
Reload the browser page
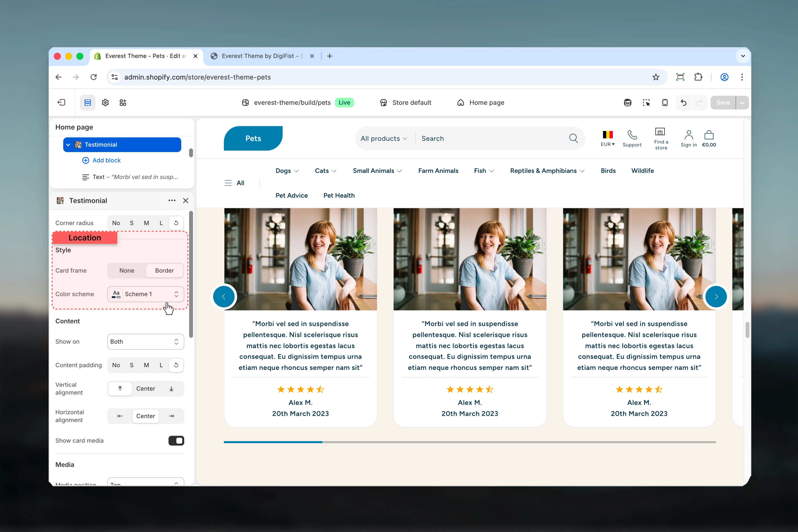[94, 77]
